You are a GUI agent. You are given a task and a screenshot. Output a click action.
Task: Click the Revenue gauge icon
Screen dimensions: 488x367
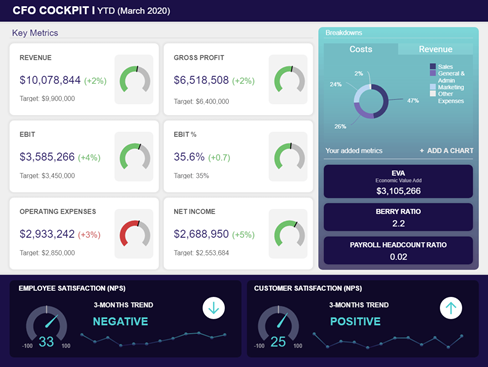(x=135, y=79)
